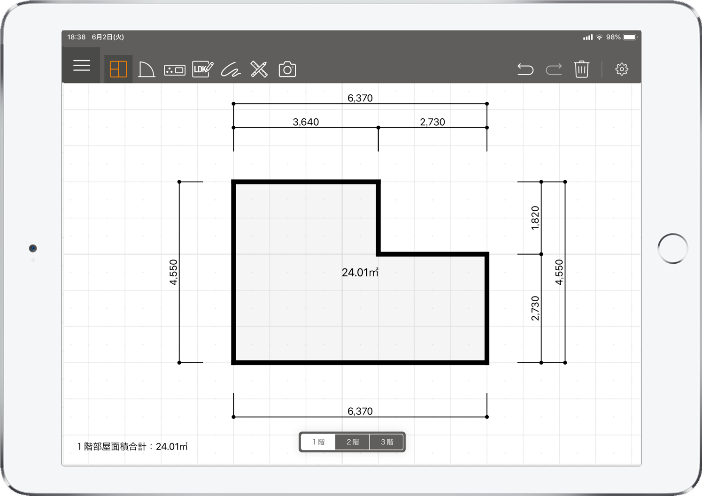Image resolution: width=702 pixels, height=496 pixels.
Task: Switch to the 3階 floor tab
Action: pyautogui.click(x=387, y=442)
